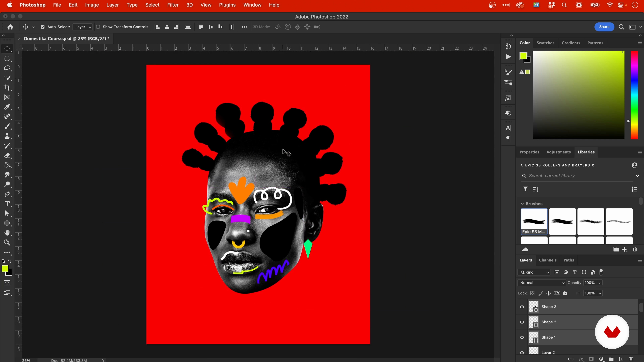Open the Normal blend mode dropdown
This screenshot has height=362, width=644.
click(x=542, y=283)
